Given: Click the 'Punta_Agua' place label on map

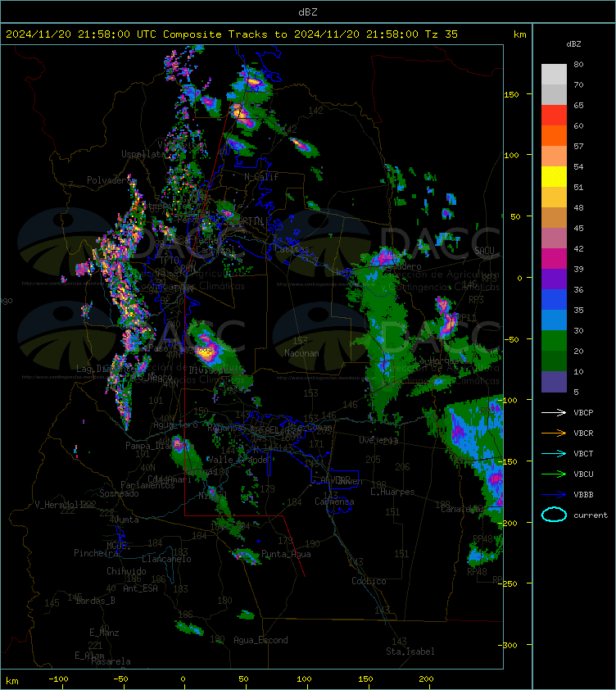Looking at the screenshot, I should coord(286,554).
